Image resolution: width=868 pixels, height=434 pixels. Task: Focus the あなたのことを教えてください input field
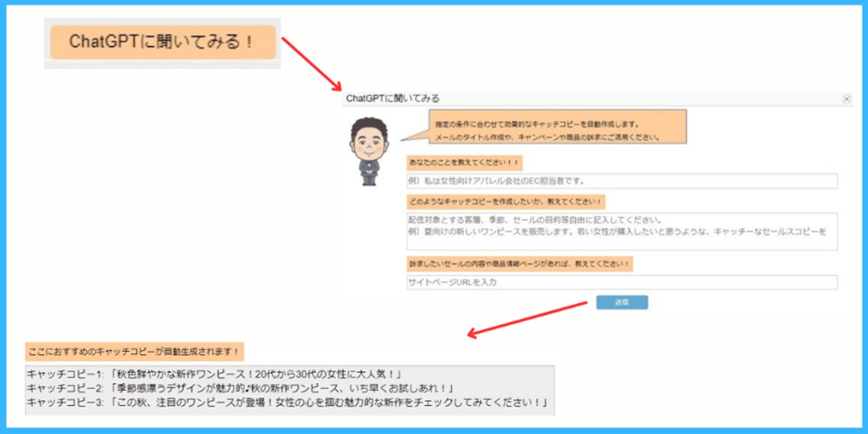point(622,181)
